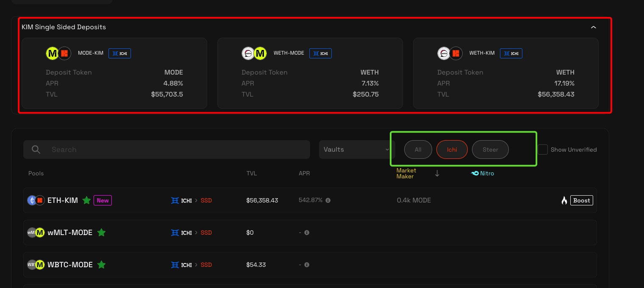Open the Vaults dropdown
This screenshot has width=644, height=288.
tap(357, 150)
